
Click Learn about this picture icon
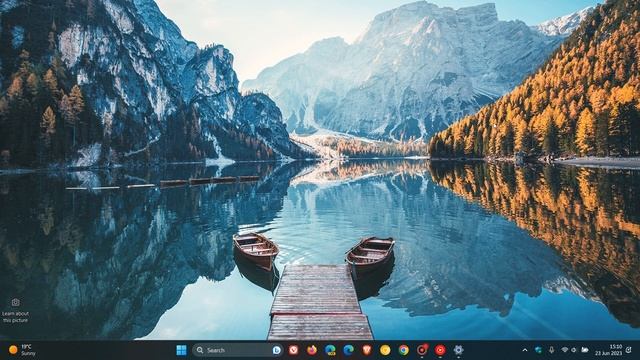(x=16, y=302)
